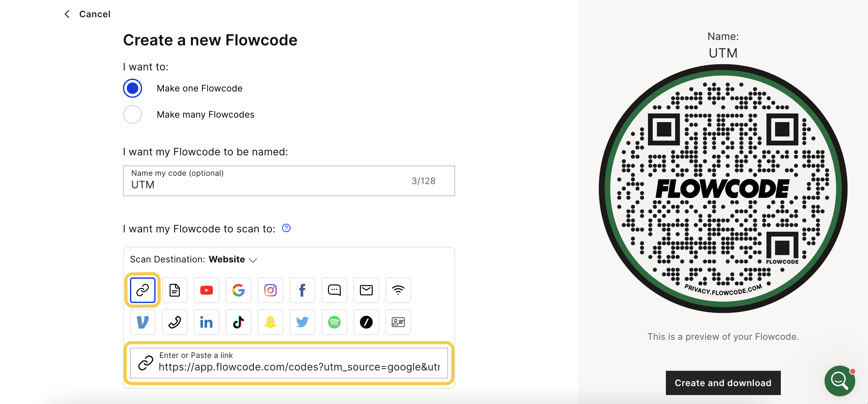This screenshot has width=868, height=404.
Task: Select the LinkedIn destination icon
Action: tap(206, 322)
